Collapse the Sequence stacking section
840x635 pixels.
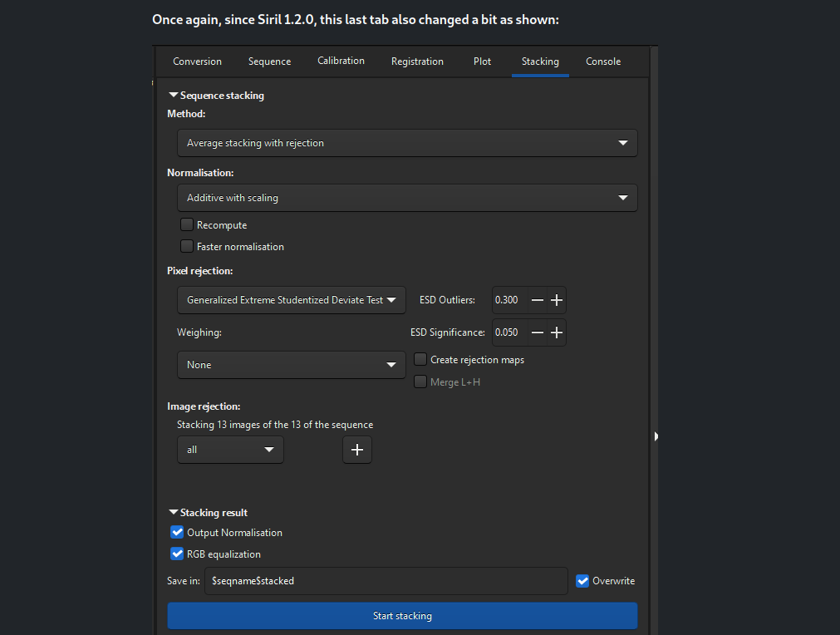coord(174,96)
